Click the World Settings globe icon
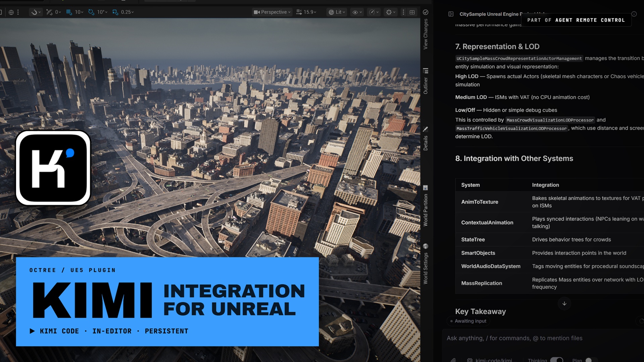This screenshot has height=362, width=644. tap(426, 246)
